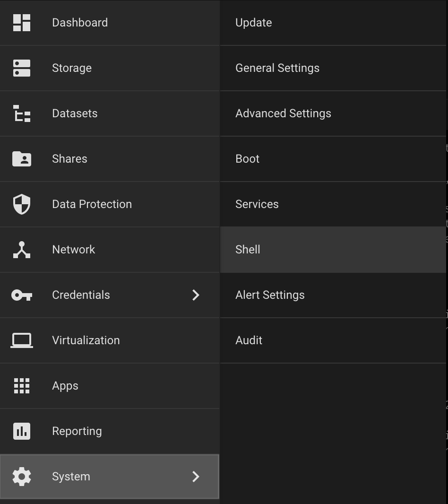Open General Settings page
The image size is (448, 504).
[277, 68]
